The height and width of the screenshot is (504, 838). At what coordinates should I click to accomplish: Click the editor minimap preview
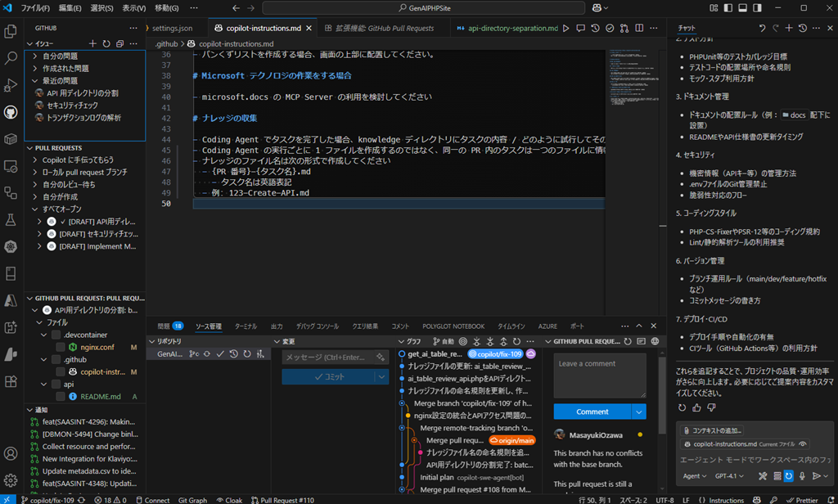[635, 78]
